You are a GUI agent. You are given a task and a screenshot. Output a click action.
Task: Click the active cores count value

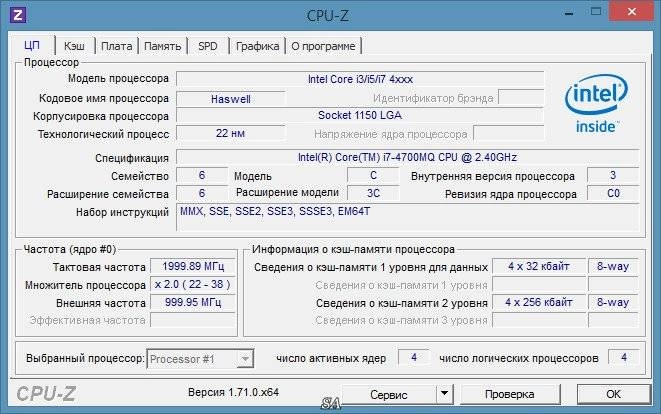pos(414,358)
